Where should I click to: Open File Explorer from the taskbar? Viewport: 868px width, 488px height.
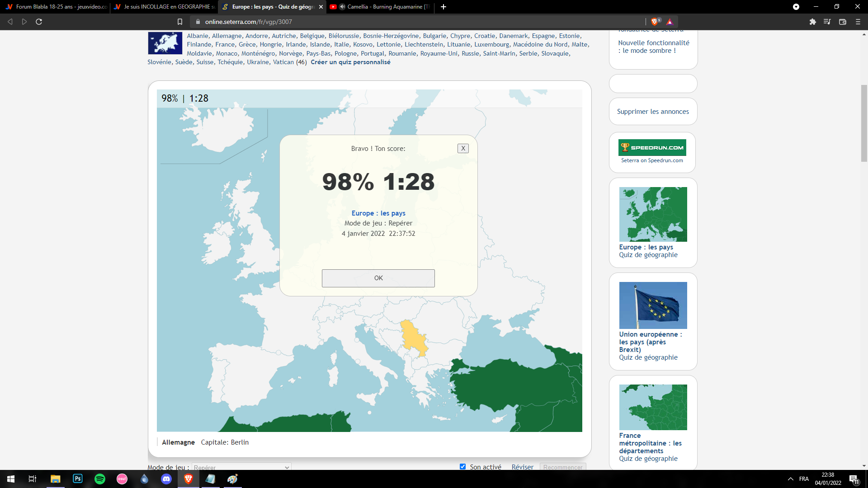pos(55,479)
